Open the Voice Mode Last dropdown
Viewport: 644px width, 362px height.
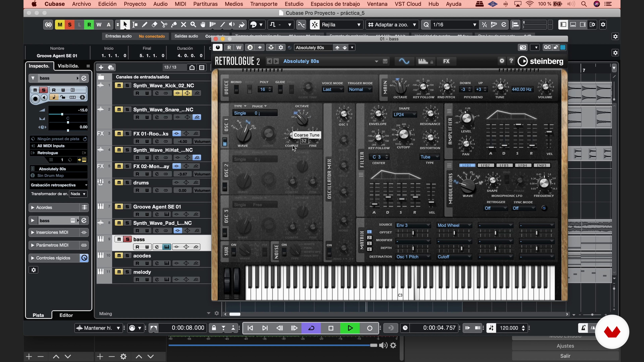(x=333, y=89)
